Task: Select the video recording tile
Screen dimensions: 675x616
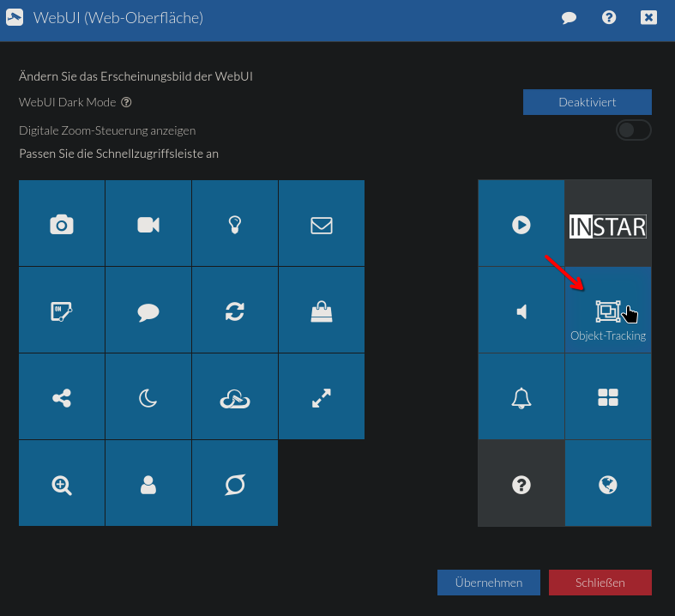Action: tap(148, 224)
